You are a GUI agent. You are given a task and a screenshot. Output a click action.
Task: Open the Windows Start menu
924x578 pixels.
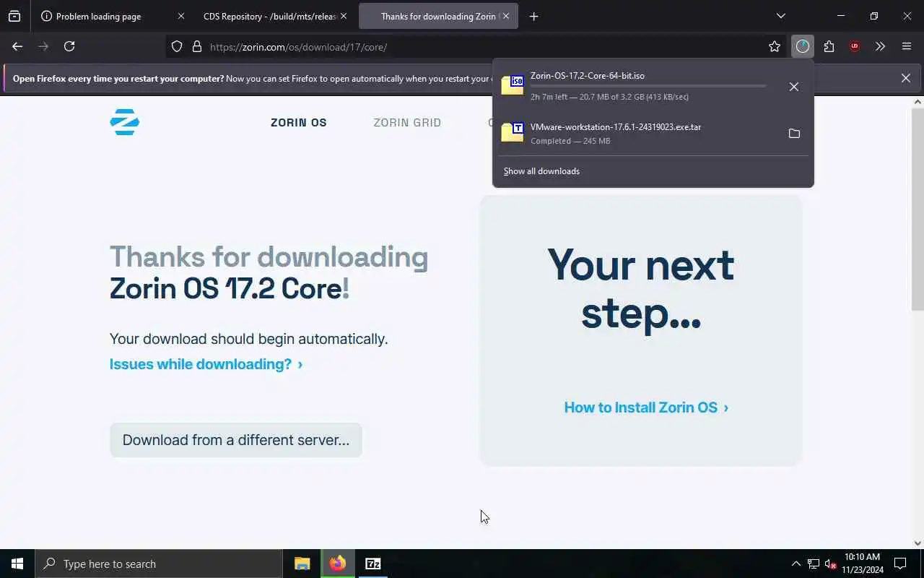17,564
